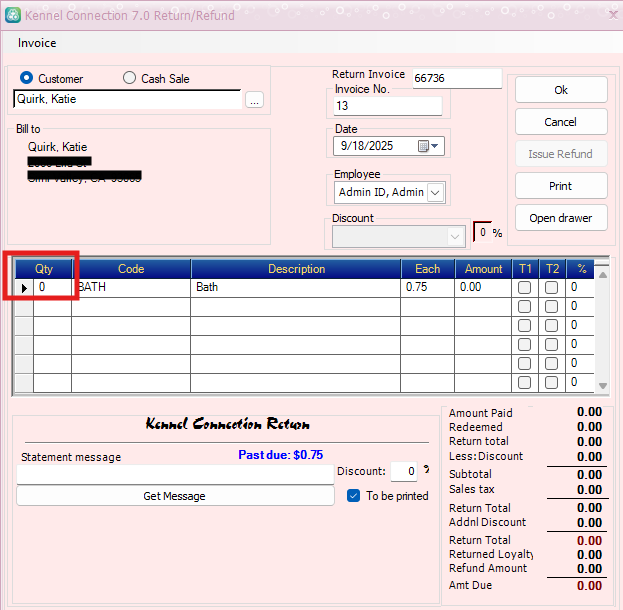Check the T2 tax box for Bath
This screenshot has height=610, width=623.
pos(552,288)
